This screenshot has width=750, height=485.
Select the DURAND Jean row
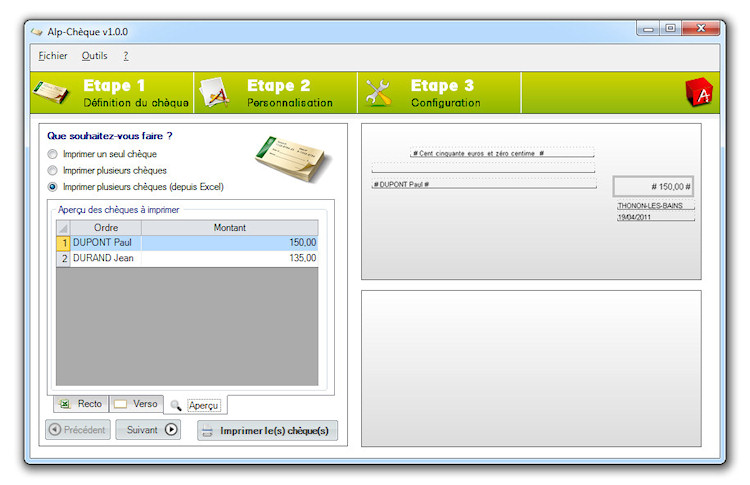(x=105, y=258)
